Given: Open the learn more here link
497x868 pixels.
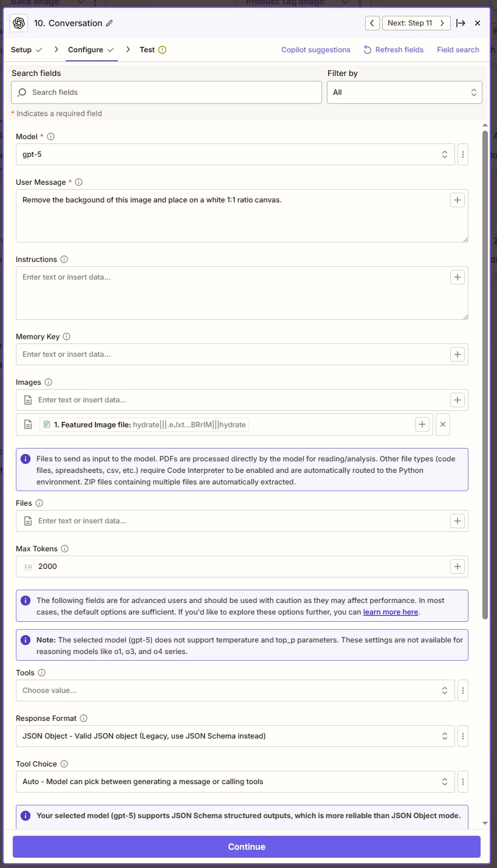Looking at the screenshot, I should click(x=391, y=612).
